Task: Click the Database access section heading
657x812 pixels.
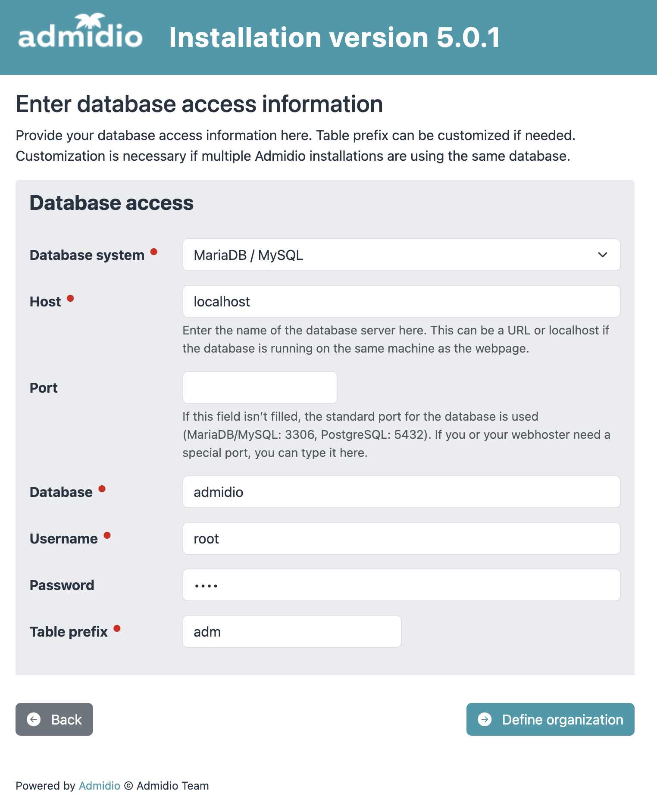Action: click(x=112, y=203)
